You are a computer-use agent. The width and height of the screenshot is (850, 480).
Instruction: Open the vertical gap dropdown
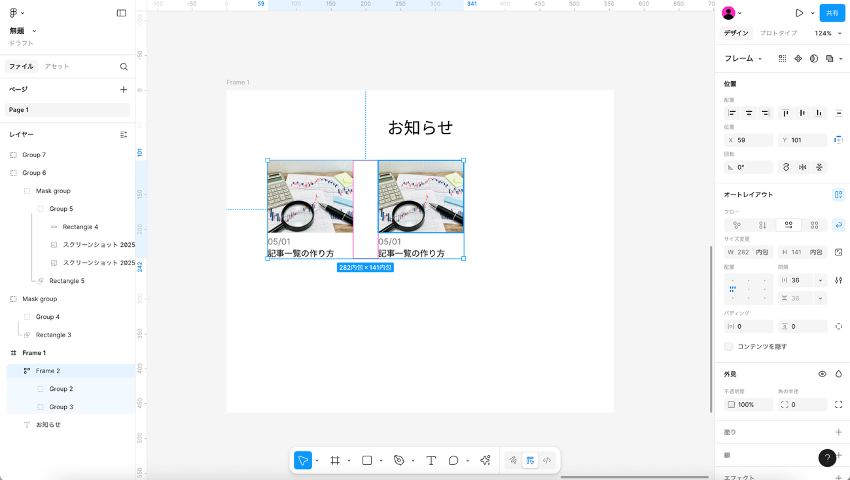pos(820,298)
